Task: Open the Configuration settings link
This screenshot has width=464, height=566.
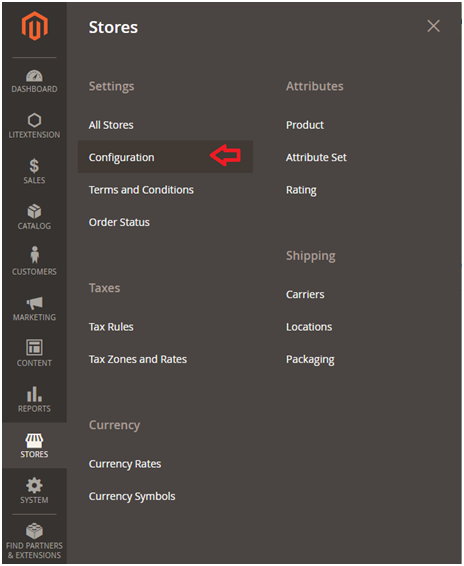Action: [122, 157]
